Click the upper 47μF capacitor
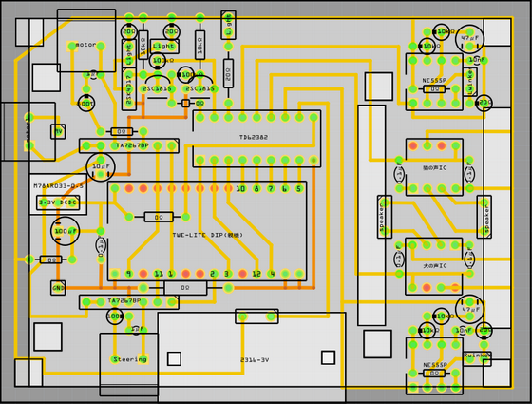532x404 pixels. pos(470,39)
